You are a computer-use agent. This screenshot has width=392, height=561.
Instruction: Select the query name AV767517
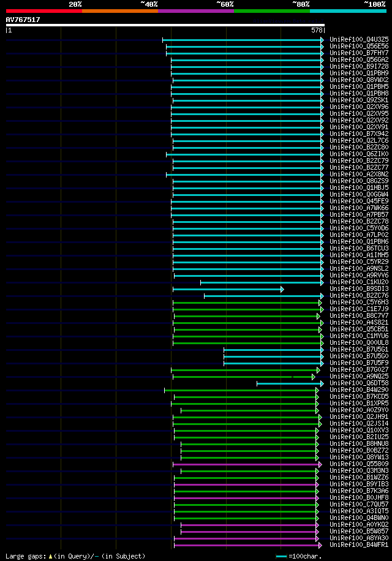(x=23, y=20)
